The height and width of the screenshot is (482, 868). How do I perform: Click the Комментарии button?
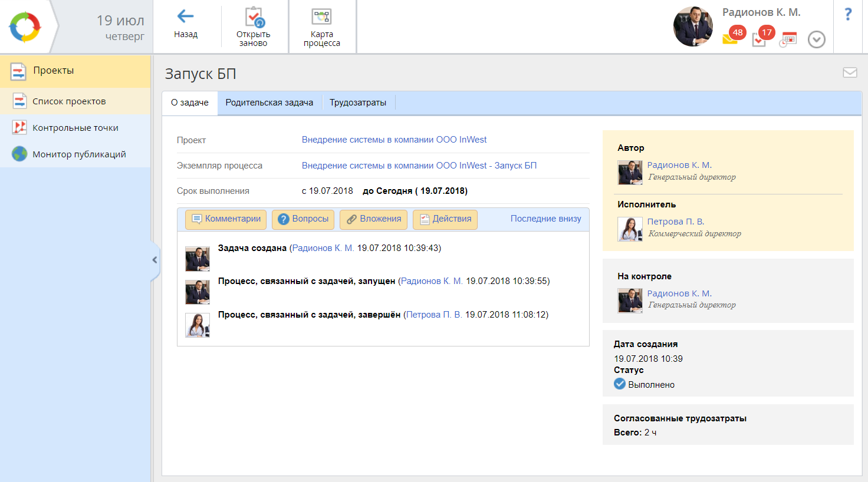click(226, 219)
